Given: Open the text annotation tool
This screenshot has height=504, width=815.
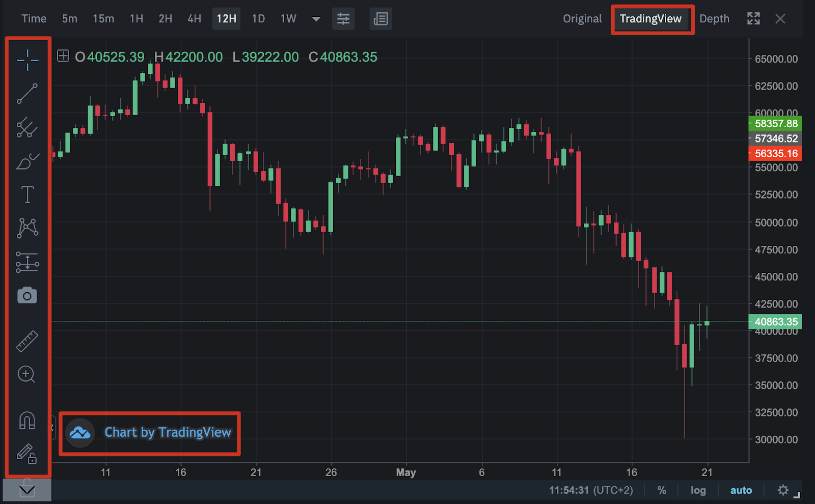Looking at the screenshot, I should 28,194.
